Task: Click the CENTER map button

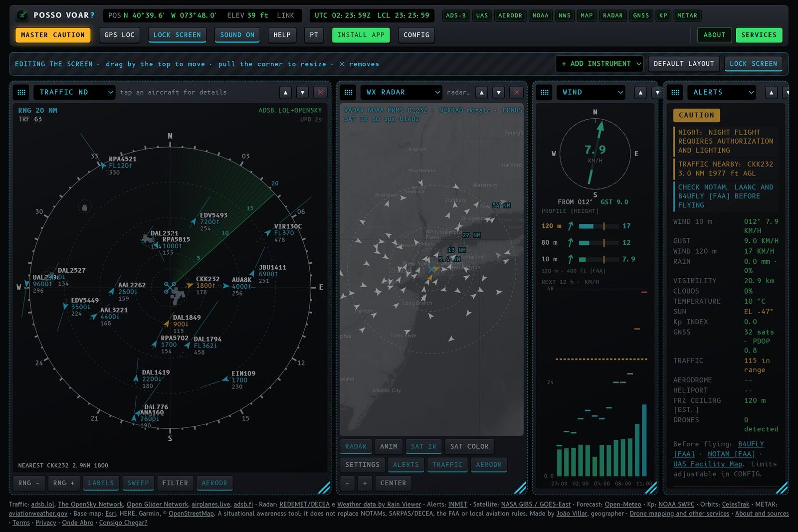Action: pyautogui.click(x=393, y=483)
